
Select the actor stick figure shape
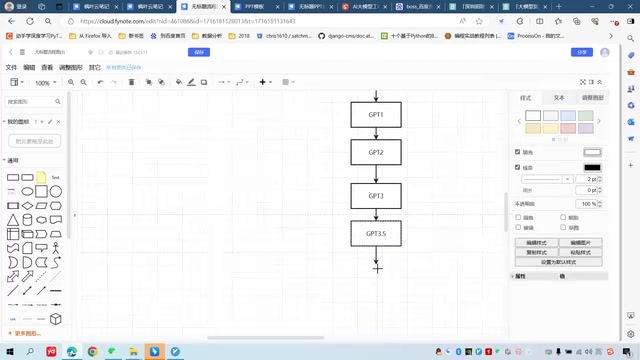click(x=56, y=248)
